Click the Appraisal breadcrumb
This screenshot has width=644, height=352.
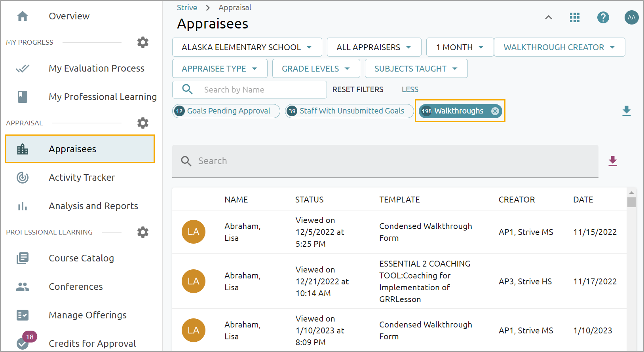tap(235, 8)
